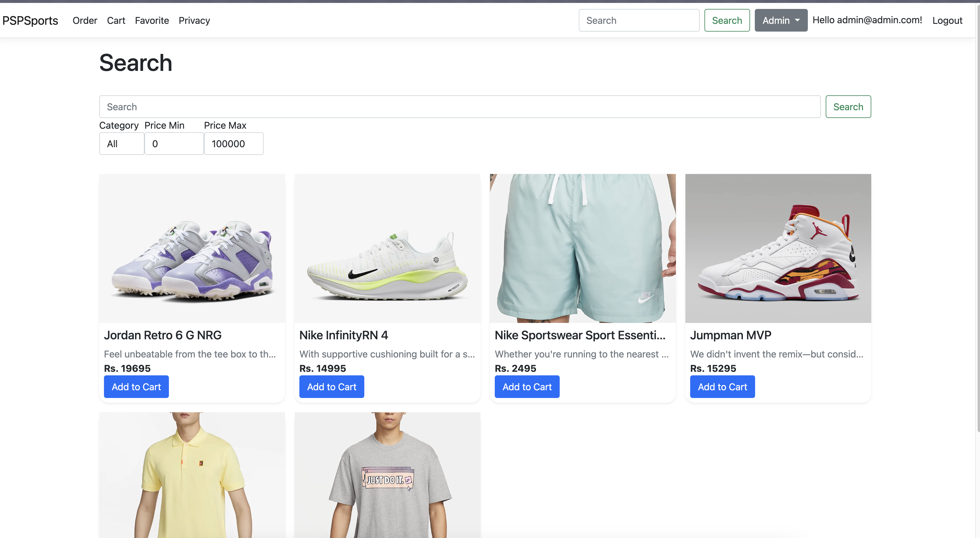Click the navbar Search button
This screenshot has height=538, width=980.
tap(727, 21)
